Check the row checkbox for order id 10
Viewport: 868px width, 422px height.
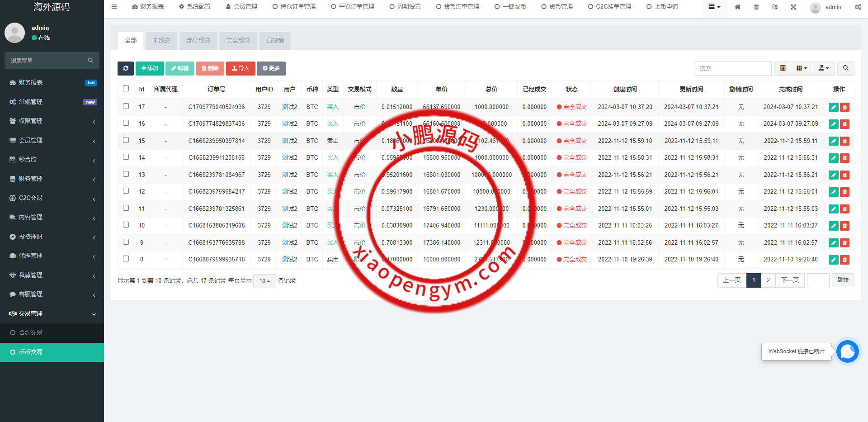[126, 225]
